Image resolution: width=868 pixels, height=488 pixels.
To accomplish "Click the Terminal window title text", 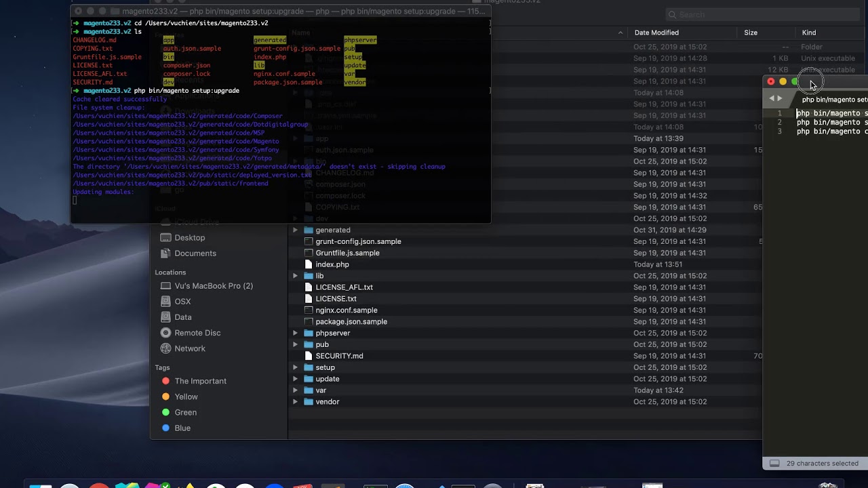I will coord(303,12).
